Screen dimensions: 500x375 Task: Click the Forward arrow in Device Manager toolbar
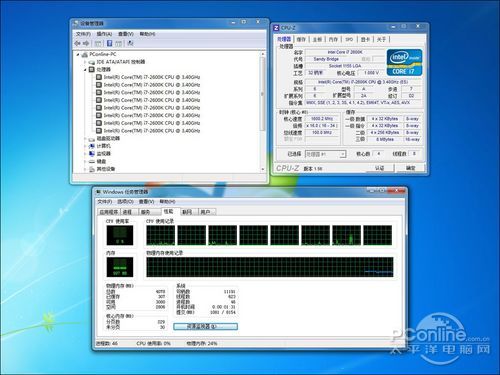pos(86,43)
